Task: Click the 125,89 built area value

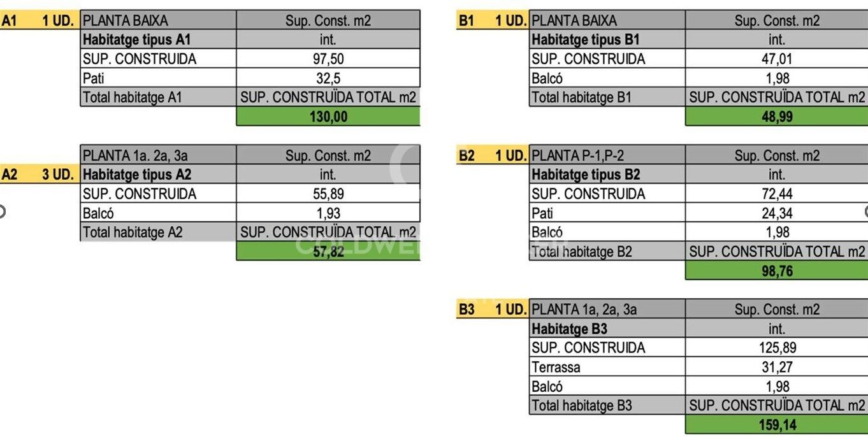Action: click(x=777, y=348)
